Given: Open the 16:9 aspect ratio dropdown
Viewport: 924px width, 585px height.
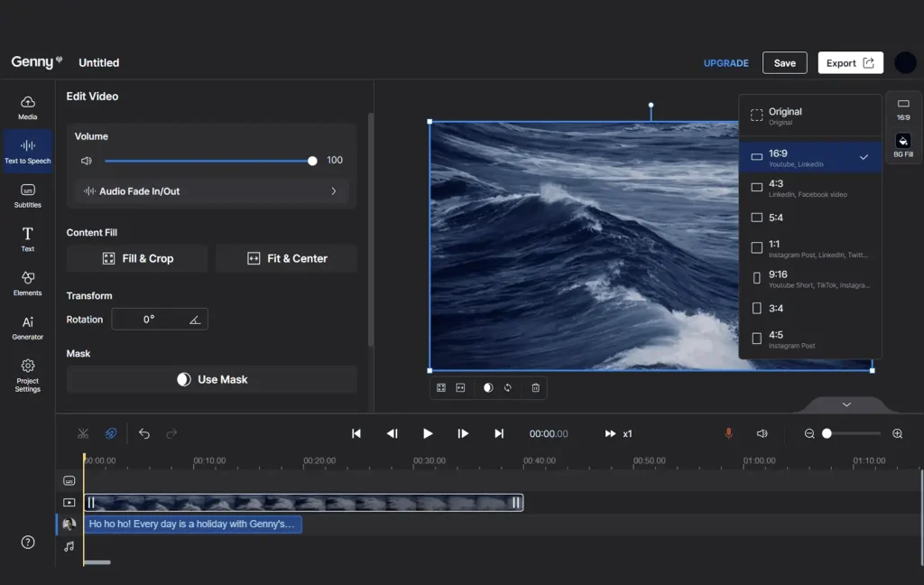Looking at the screenshot, I should click(x=903, y=108).
